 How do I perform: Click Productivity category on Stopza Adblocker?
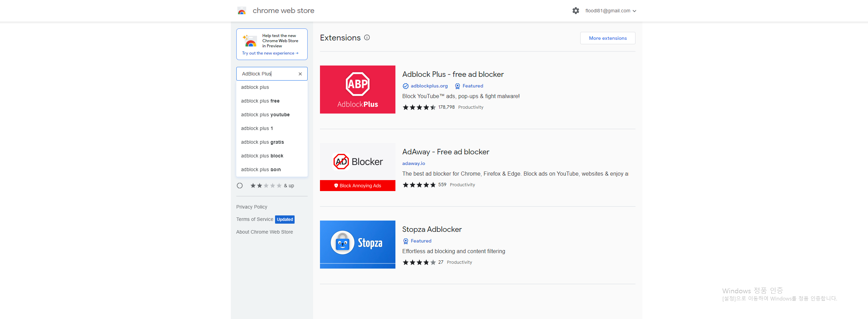coord(459,262)
